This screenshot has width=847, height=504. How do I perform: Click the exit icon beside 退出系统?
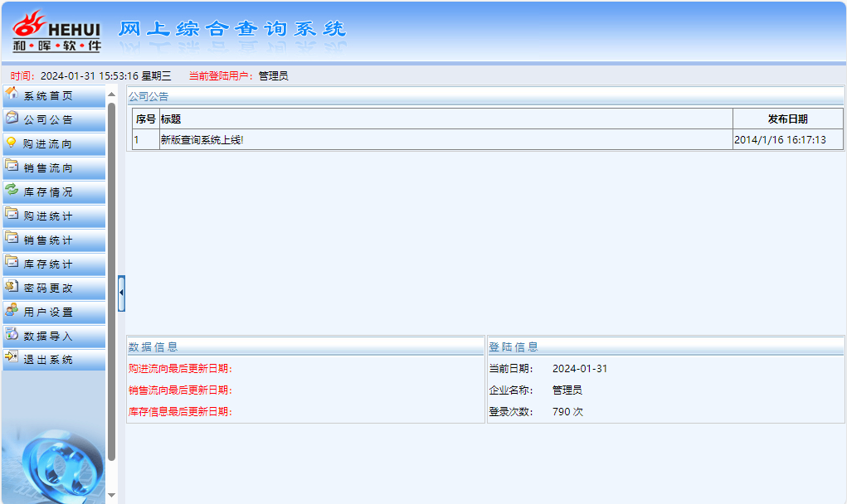[12, 358]
